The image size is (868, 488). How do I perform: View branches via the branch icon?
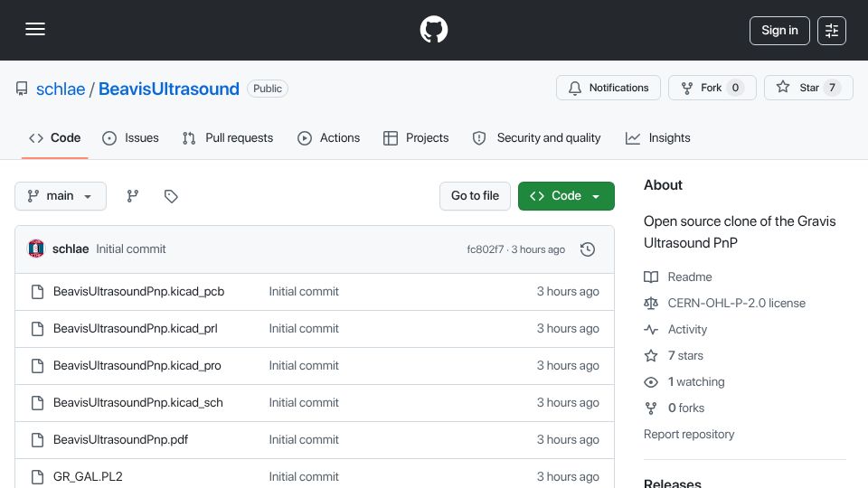point(132,196)
